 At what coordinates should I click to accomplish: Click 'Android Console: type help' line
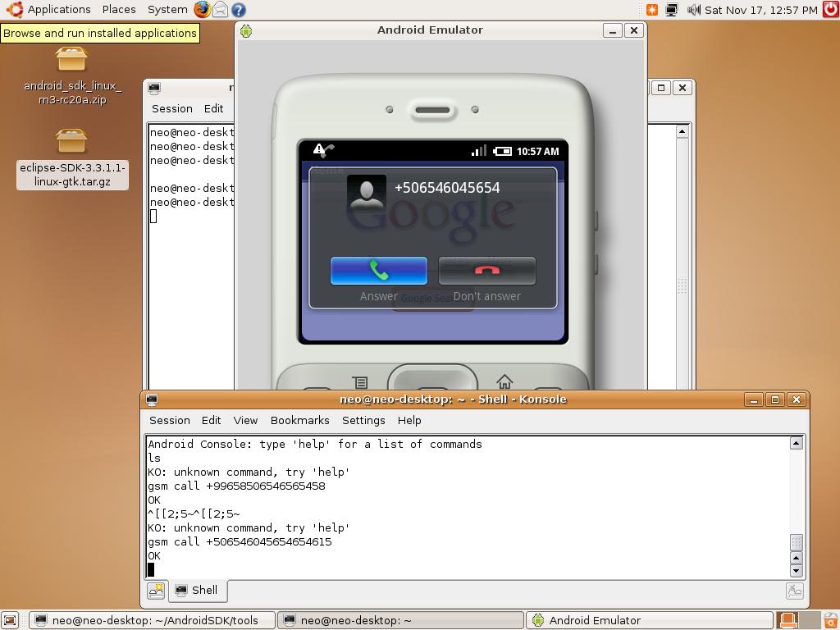point(315,444)
